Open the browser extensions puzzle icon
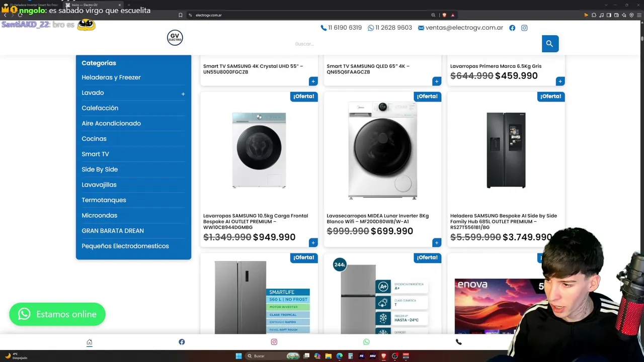The image size is (644, 362). [594, 15]
